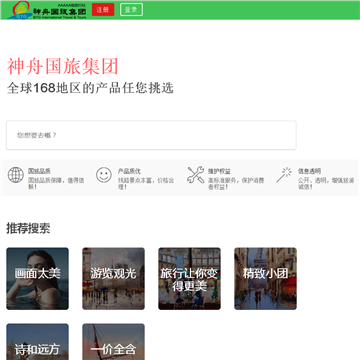Open the 精致小团 recommendation card

pyautogui.click(x=266, y=279)
